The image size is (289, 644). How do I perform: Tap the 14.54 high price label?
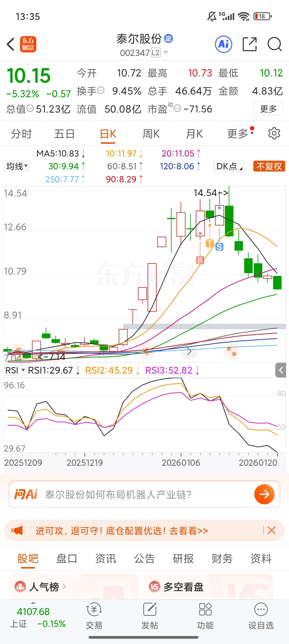coord(211,193)
